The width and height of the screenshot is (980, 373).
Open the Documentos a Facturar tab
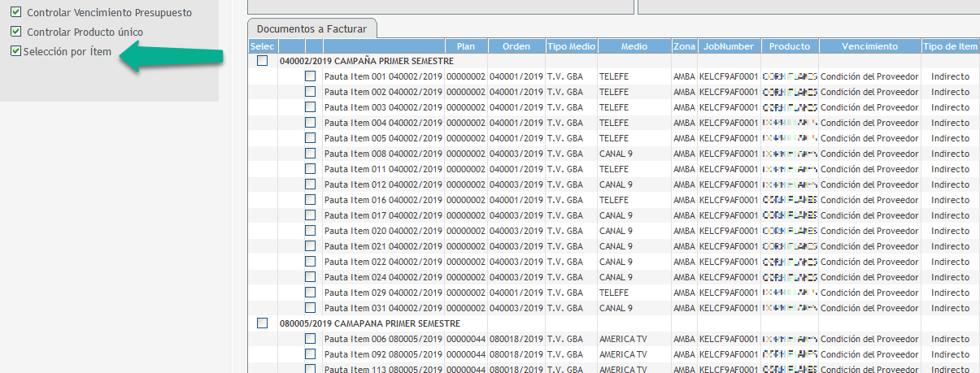click(311, 28)
